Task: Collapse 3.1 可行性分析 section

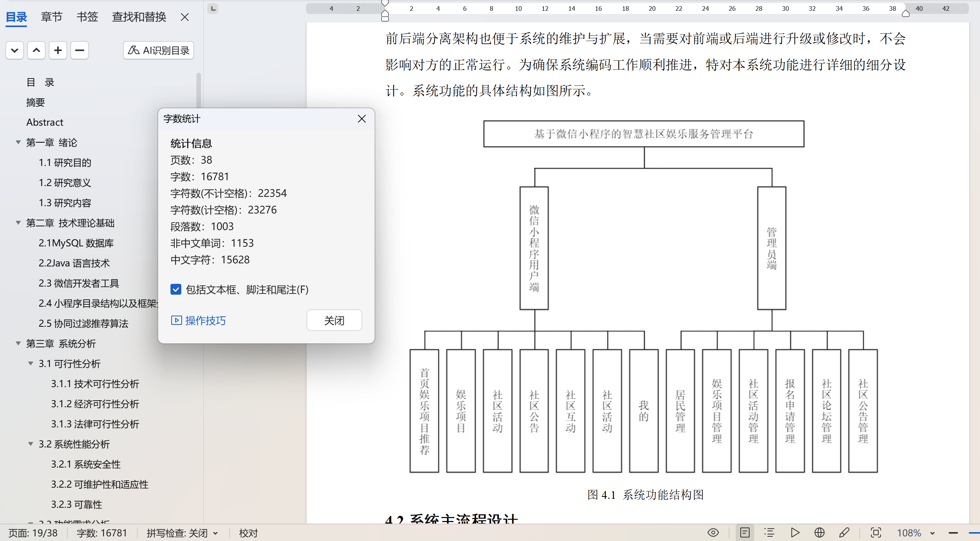Action: click(x=31, y=364)
